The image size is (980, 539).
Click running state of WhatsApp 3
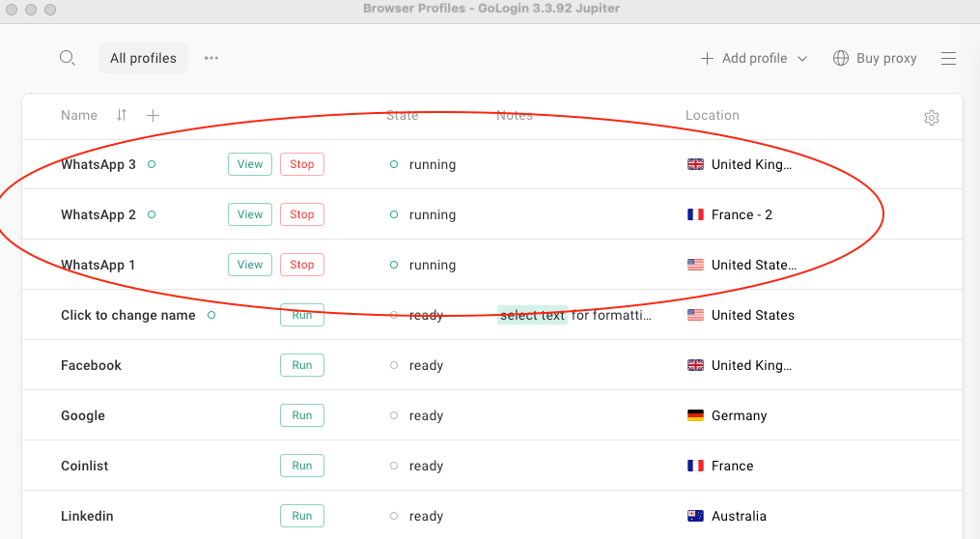coord(423,164)
